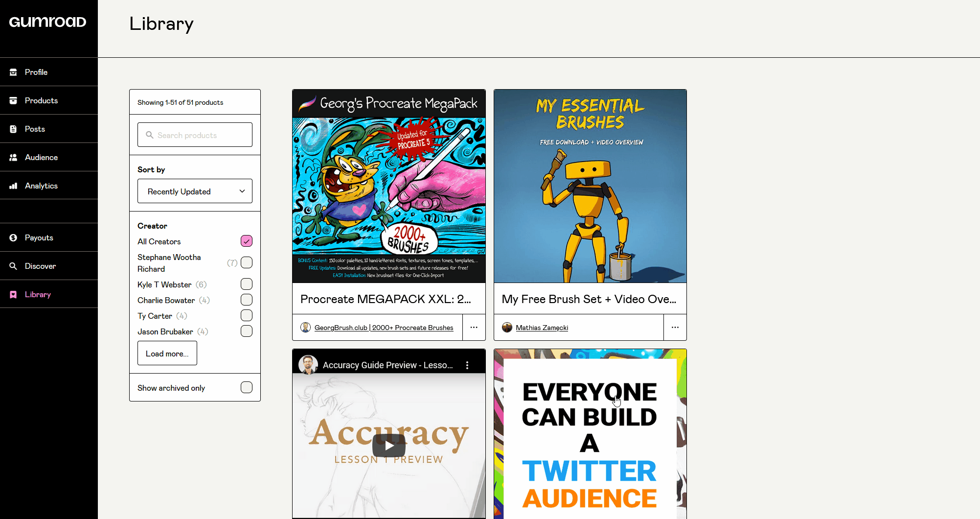Image resolution: width=980 pixels, height=519 pixels.
Task: Click the Profile storefront icon in sidebar
Action: tap(13, 72)
